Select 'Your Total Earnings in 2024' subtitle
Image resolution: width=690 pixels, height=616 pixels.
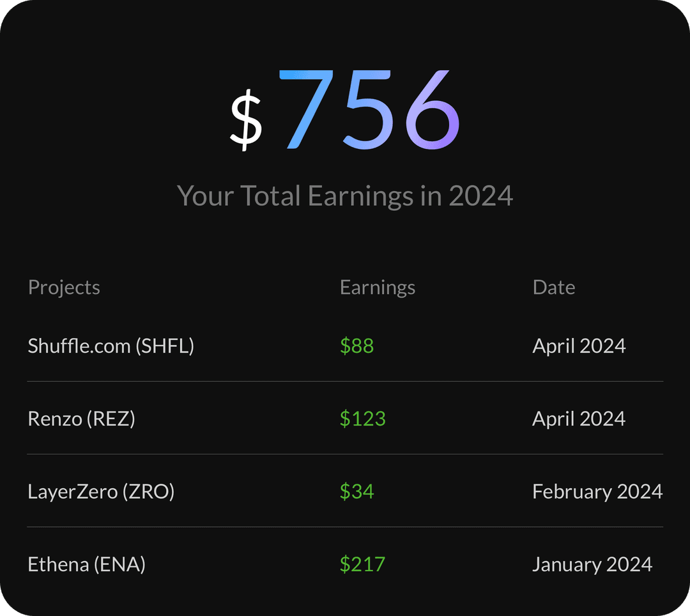click(345, 196)
